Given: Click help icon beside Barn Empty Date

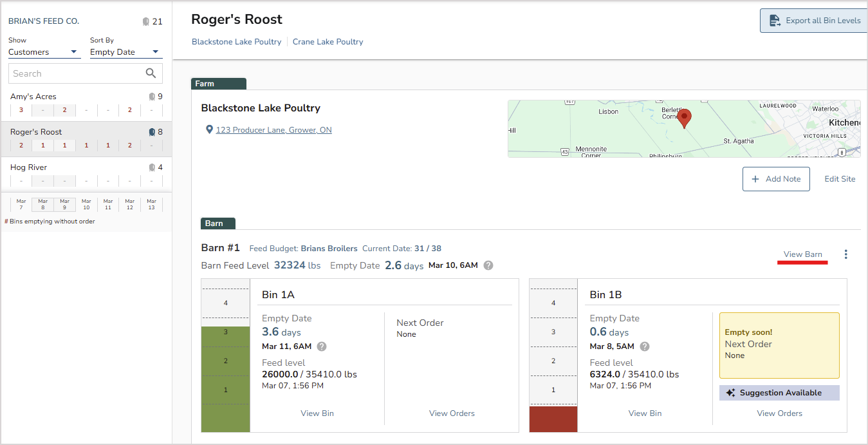Looking at the screenshot, I should tap(488, 265).
